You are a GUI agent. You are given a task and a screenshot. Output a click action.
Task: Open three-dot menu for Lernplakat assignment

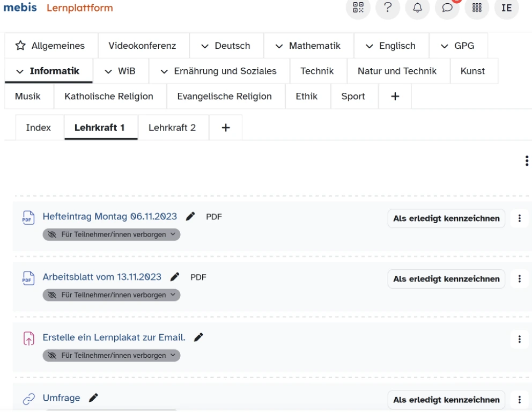click(x=519, y=339)
